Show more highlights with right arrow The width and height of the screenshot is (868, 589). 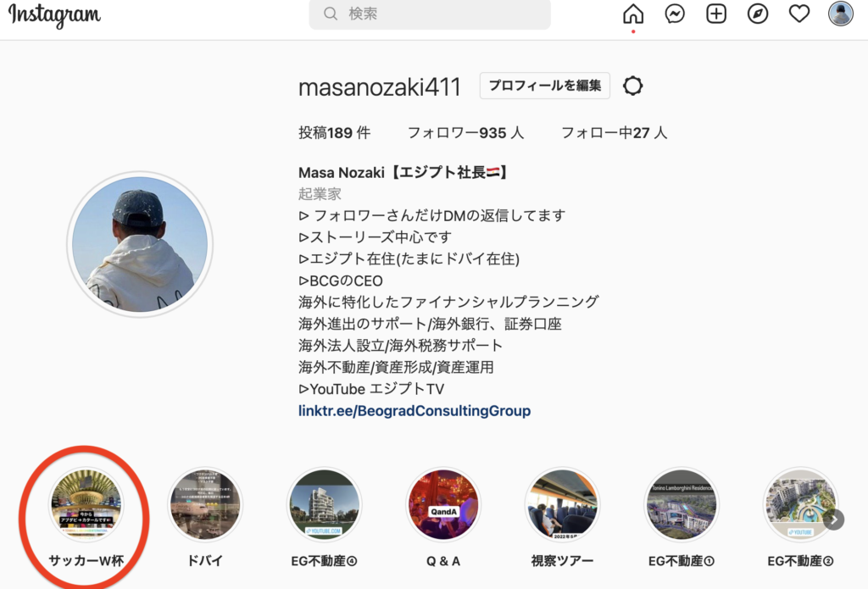[x=833, y=520]
